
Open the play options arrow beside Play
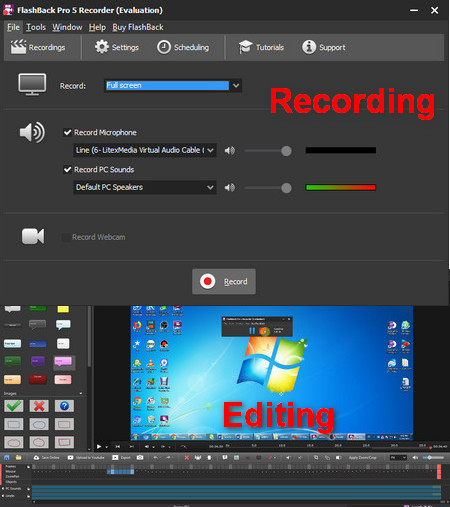[107, 447]
